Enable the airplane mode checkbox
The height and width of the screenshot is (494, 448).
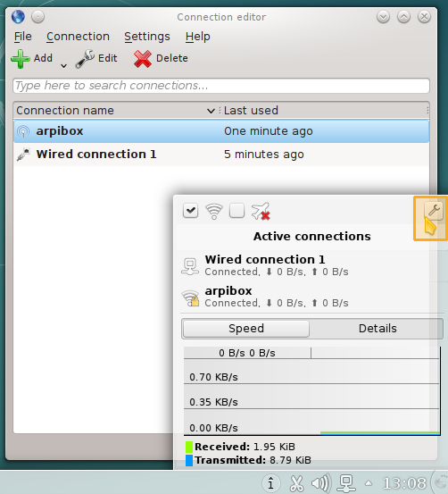point(237,211)
